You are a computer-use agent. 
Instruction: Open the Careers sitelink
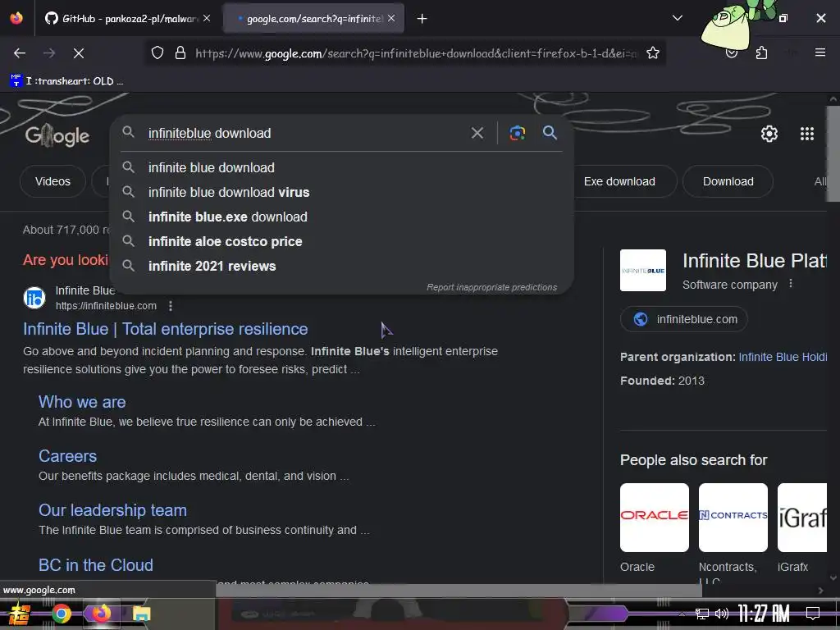(68, 456)
